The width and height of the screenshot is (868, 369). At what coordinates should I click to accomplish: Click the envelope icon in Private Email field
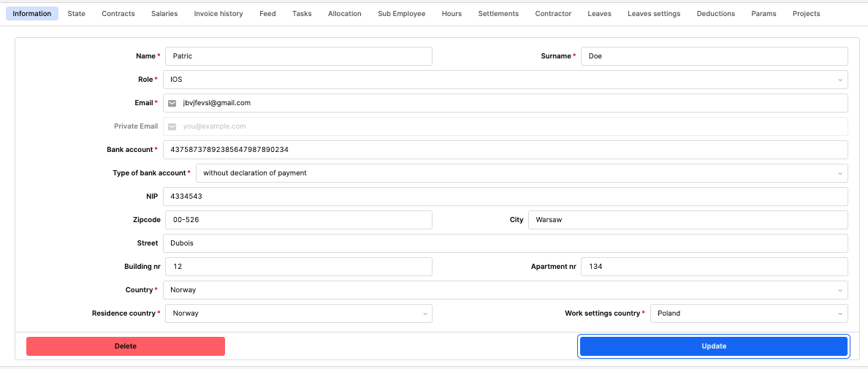pos(172,126)
